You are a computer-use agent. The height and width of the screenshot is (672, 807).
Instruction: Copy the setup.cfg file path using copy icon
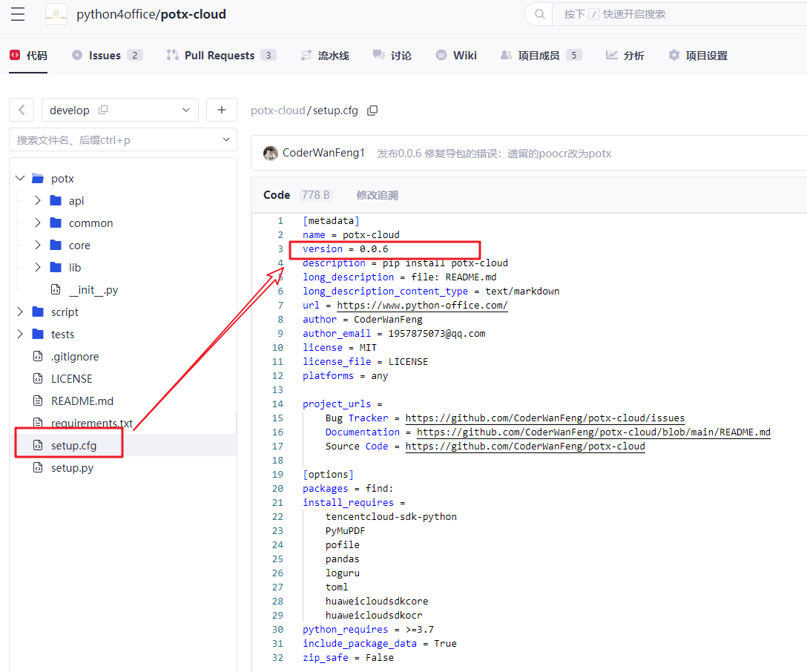click(372, 110)
